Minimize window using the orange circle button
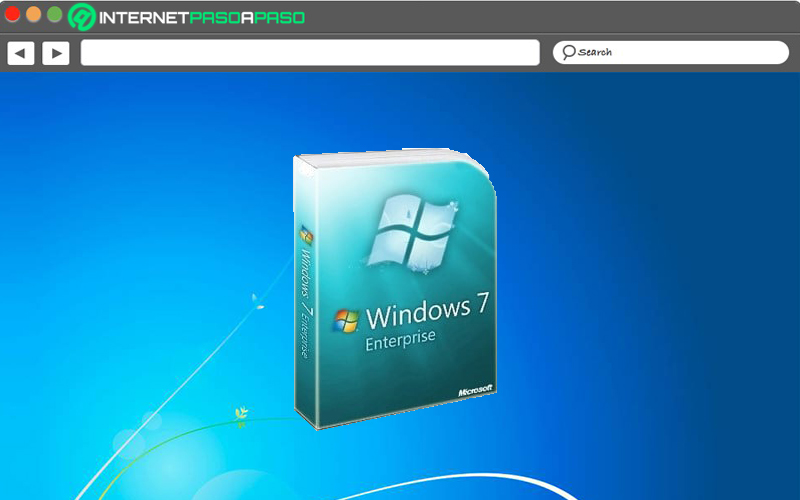The height and width of the screenshot is (500, 800). click(x=33, y=14)
